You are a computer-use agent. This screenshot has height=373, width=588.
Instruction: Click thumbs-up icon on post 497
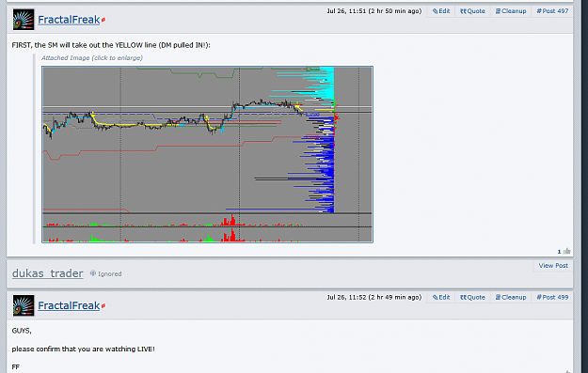[567, 251]
